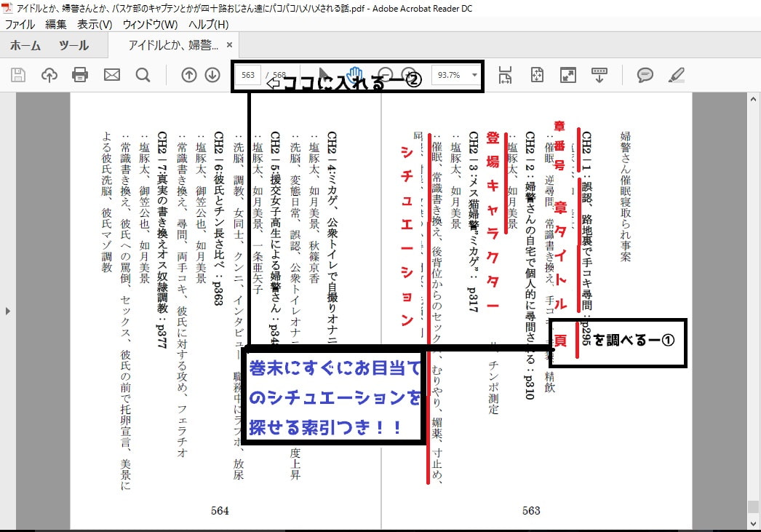Go to previous page with up arrow
761x532 pixels.
[189, 75]
